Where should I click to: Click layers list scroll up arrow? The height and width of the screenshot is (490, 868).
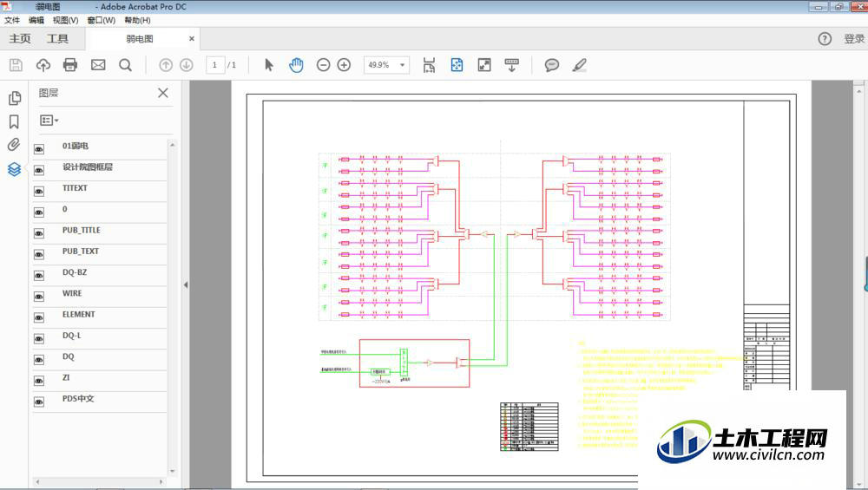(172, 145)
